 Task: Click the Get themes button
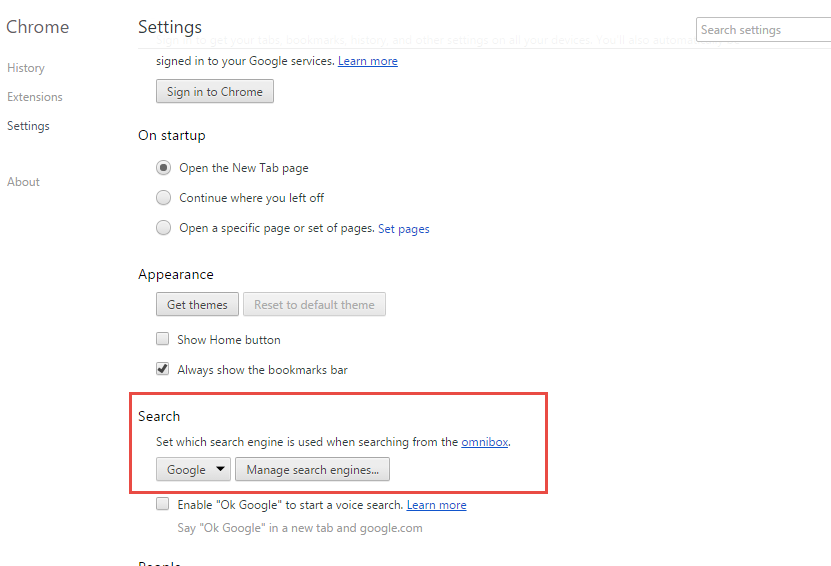click(197, 305)
